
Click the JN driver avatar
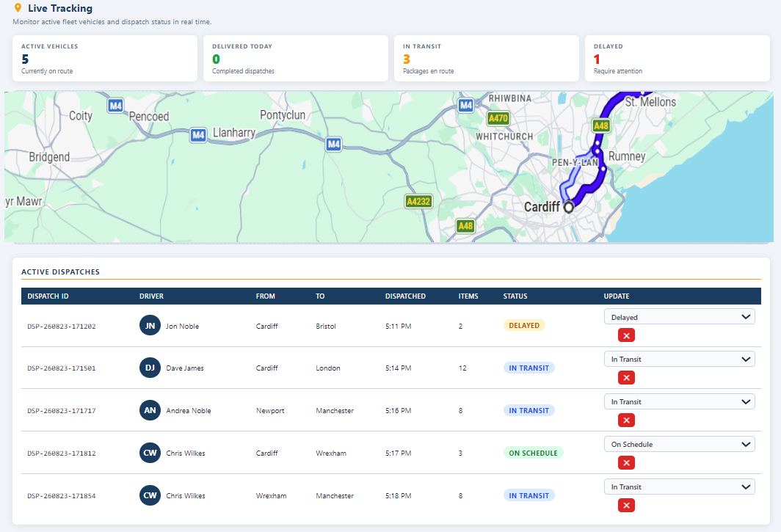click(150, 326)
